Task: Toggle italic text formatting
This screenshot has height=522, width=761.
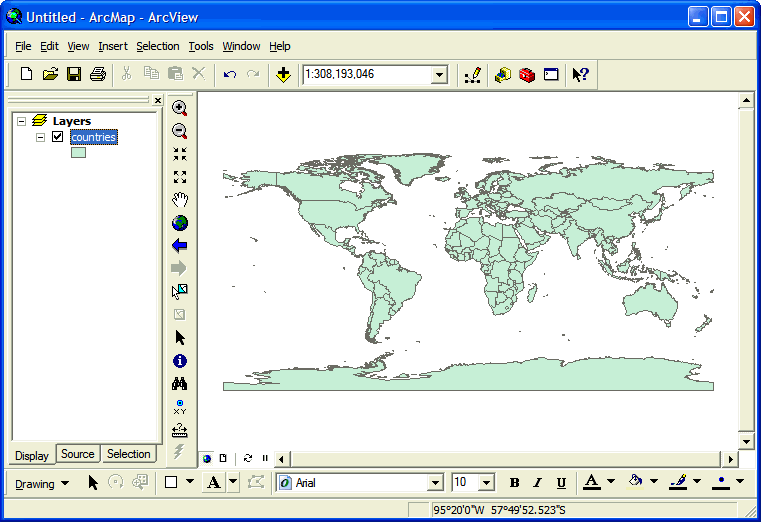Action: [x=538, y=483]
